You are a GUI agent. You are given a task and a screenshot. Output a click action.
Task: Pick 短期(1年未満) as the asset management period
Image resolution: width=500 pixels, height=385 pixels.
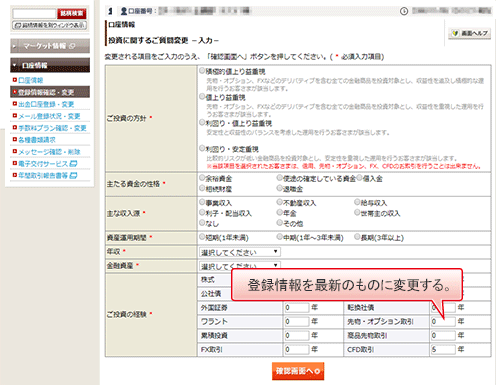click(202, 237)
